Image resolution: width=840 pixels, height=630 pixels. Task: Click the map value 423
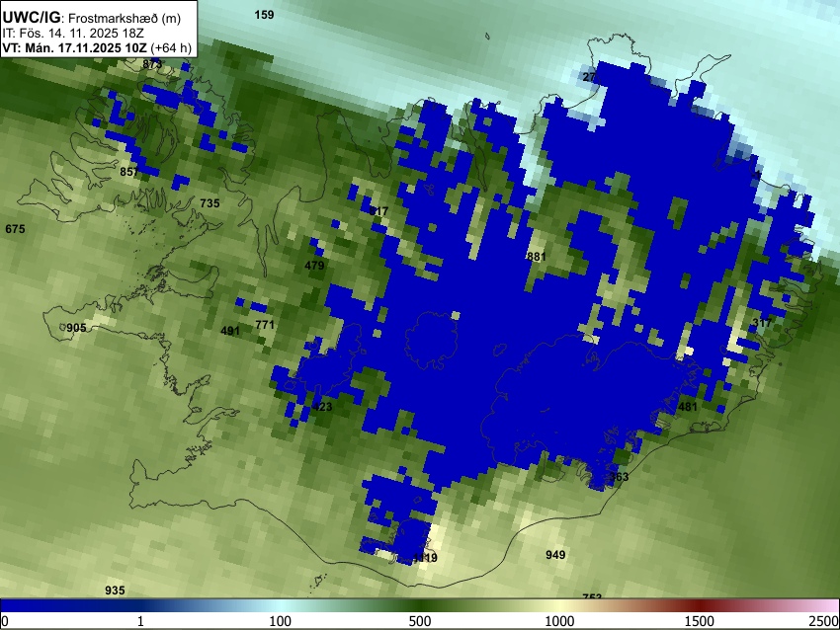point(322,407)
